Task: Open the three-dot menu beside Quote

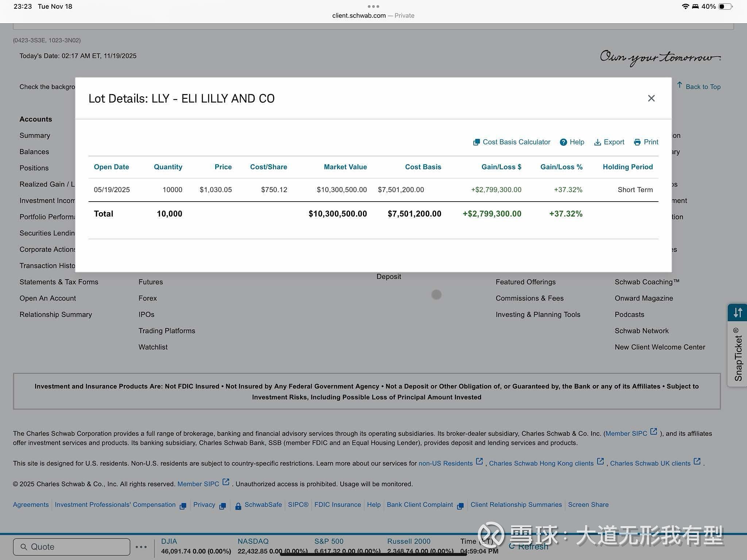Action: click(141, 547)
